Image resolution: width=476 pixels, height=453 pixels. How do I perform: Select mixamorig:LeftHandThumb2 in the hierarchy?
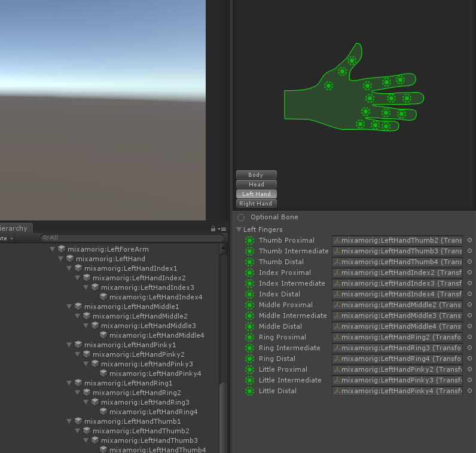point(141,430)
